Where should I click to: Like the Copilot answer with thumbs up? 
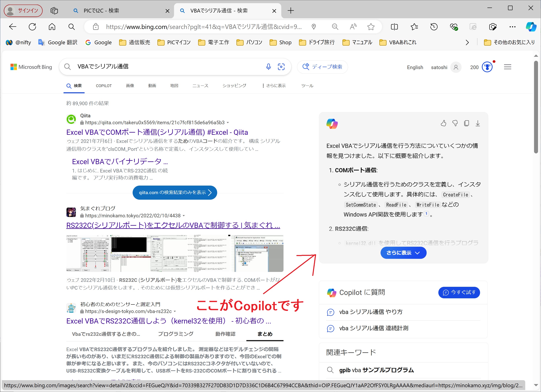pos(444,123)
